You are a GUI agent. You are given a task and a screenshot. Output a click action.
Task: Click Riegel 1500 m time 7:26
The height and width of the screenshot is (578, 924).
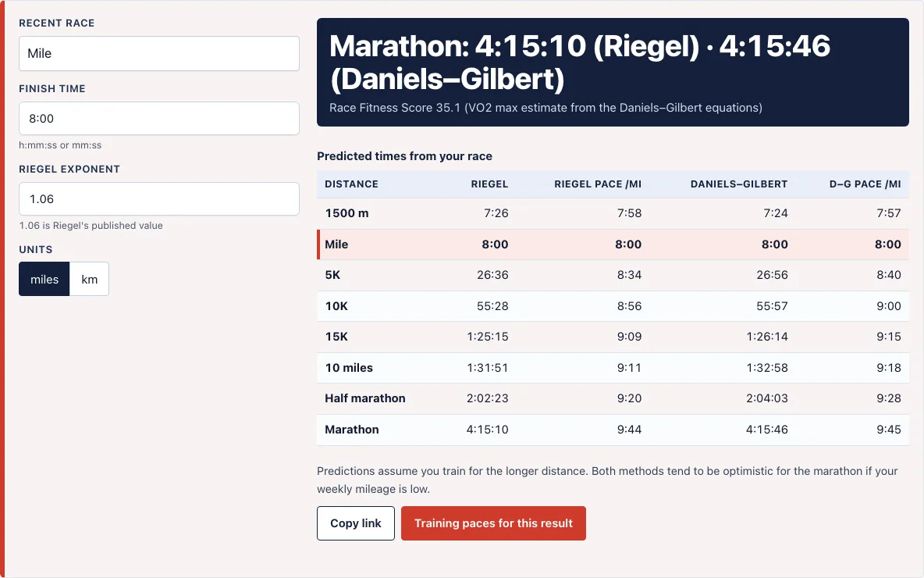tap(496, 213)
